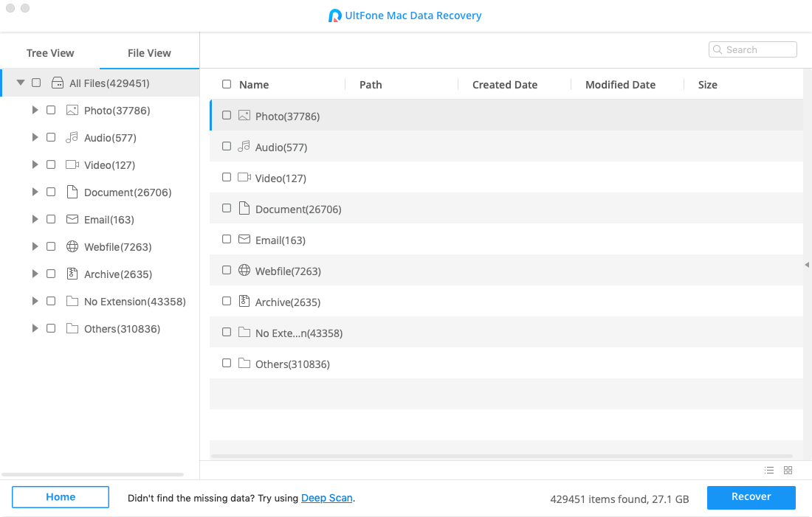Click the Document page icon in sidebar

72,192
